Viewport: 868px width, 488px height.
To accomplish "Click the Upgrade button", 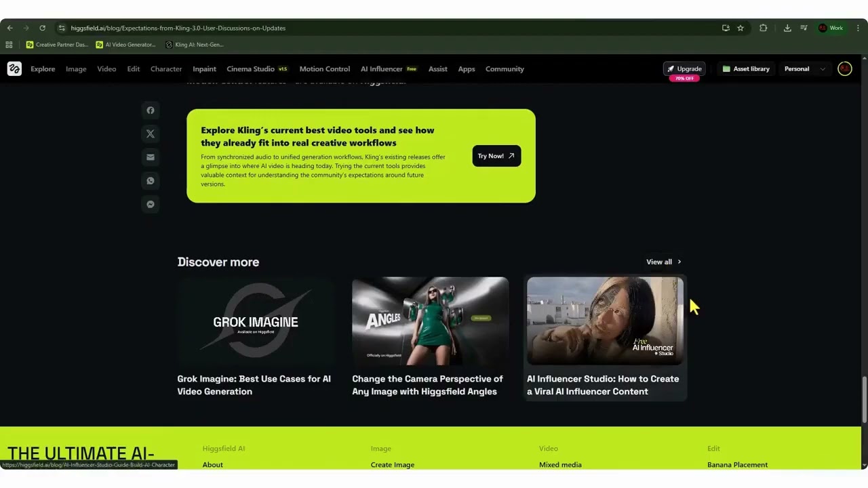I will (x=684, y=68).
